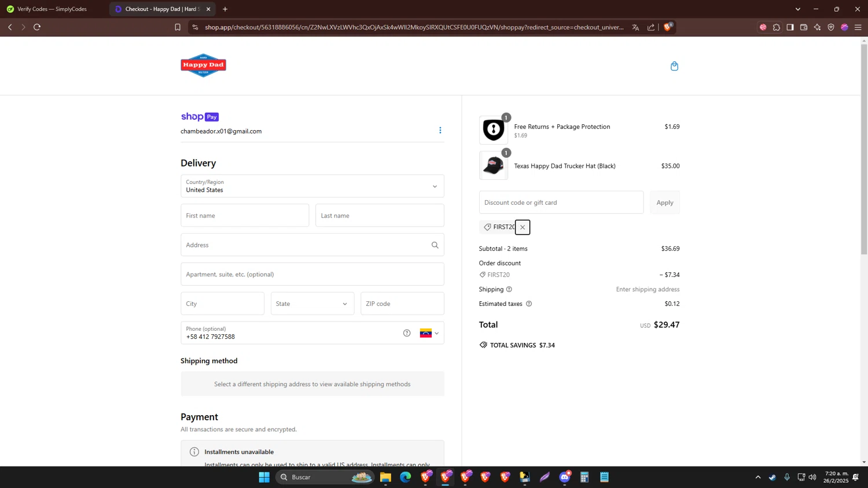Open the browser hamburger menu
The width and height of the screenshot is (868, 488).
858,27
